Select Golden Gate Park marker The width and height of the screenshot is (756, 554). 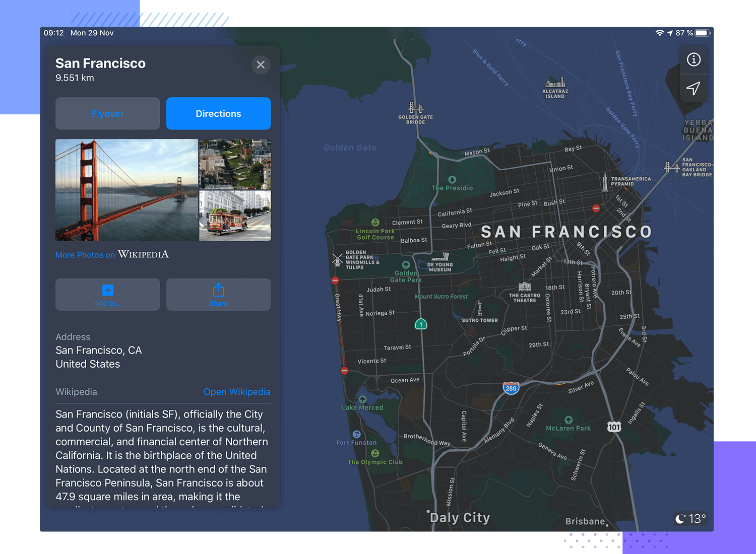406,265
